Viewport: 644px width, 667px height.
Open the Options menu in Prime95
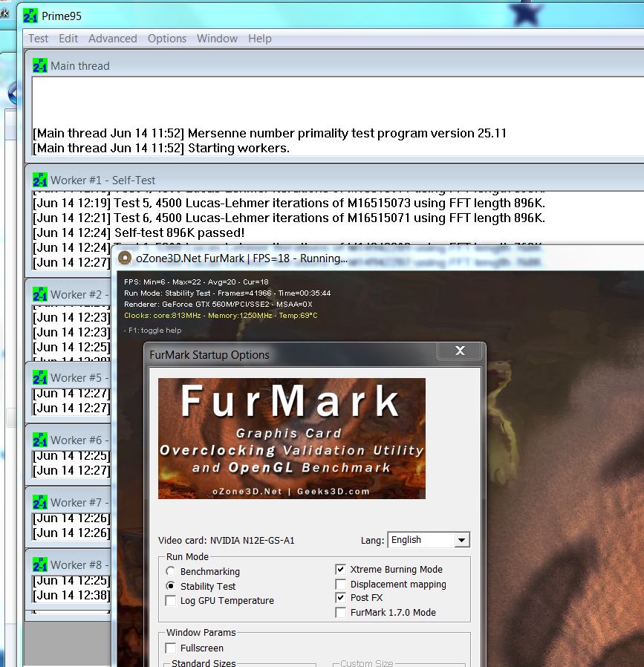(x=167, y=39)
